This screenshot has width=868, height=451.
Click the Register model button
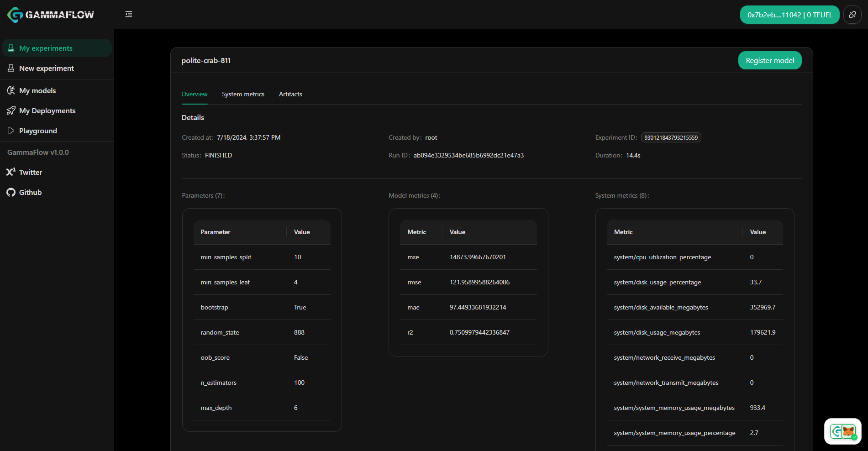click(770, 60)
